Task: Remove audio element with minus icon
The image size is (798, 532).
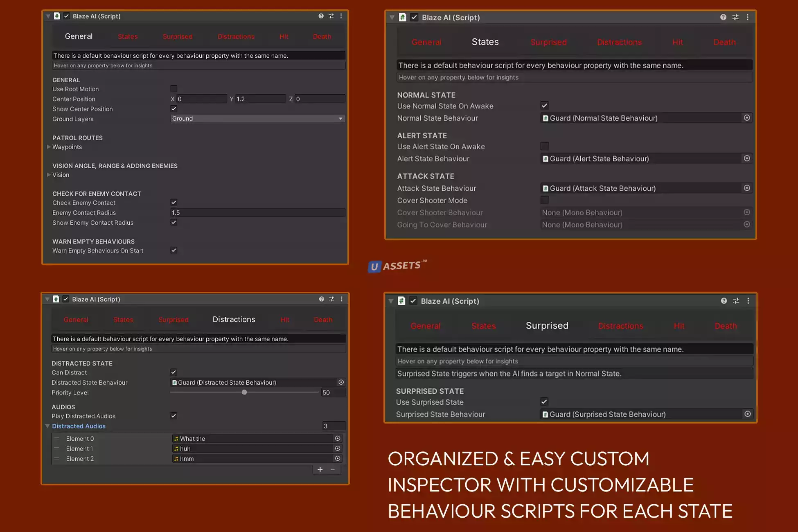Action: click(333, 469)
